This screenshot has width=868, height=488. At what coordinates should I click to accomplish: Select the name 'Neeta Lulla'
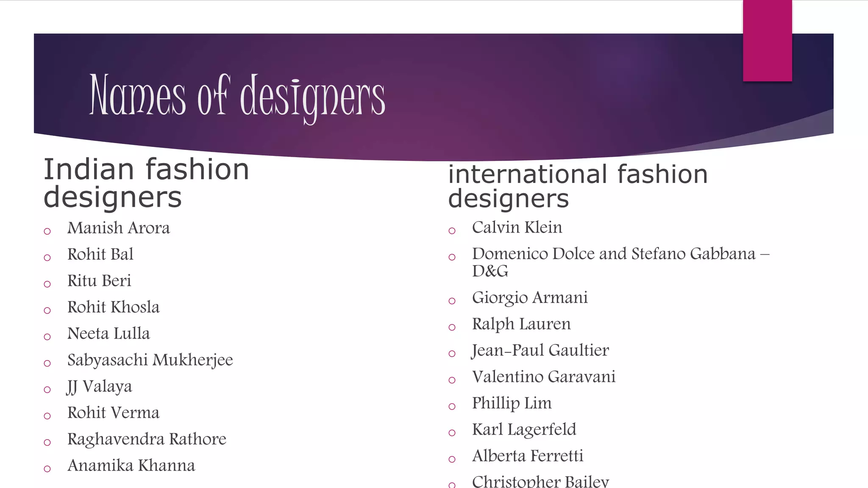click(x=108, y=333)
